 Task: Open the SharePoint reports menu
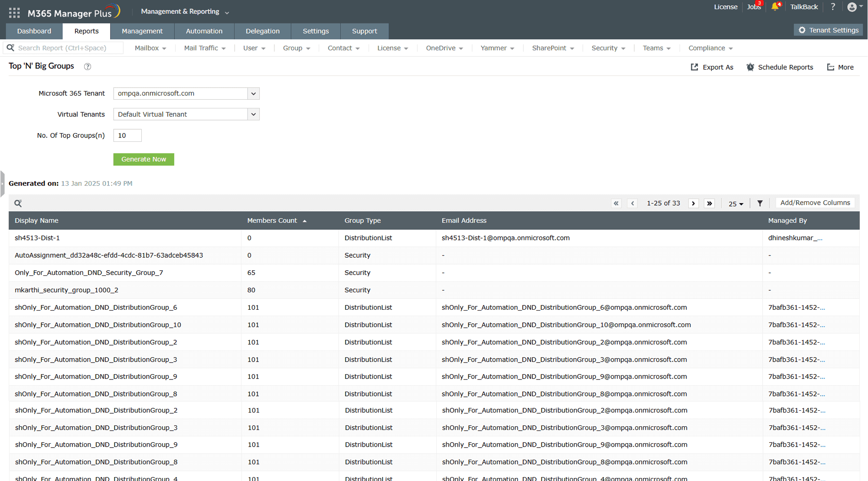point(552,48)
